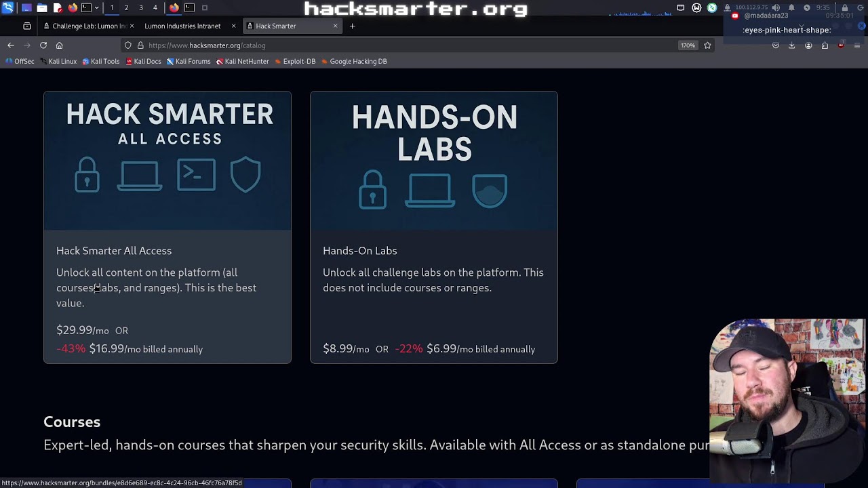Click the 100.112.9.75 VPN address indicator
Screen dimensions: 868x488
pos(751,7)
